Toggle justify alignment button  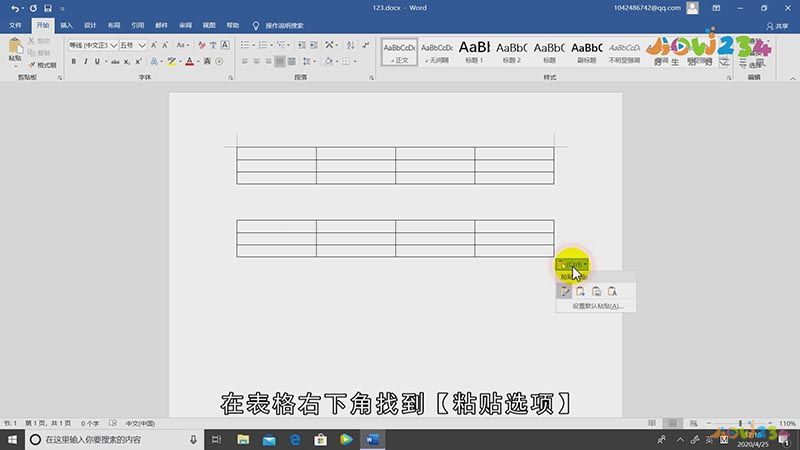(x=280, y=62)
